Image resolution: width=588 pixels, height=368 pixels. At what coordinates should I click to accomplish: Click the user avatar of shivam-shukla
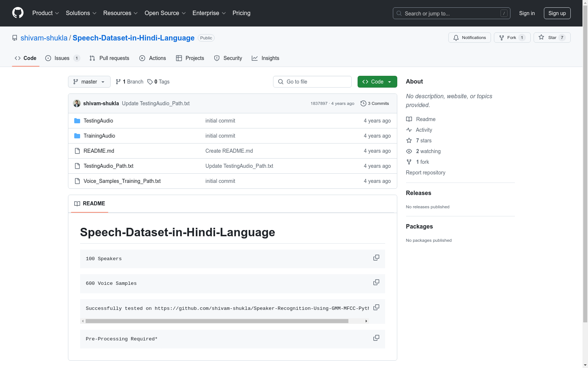(x=77, y=103)
